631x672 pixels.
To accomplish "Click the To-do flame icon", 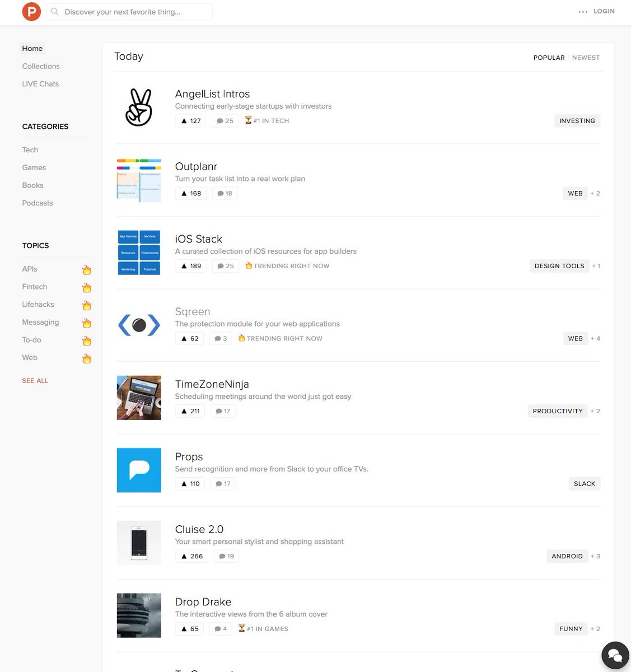I will (87, 340).
